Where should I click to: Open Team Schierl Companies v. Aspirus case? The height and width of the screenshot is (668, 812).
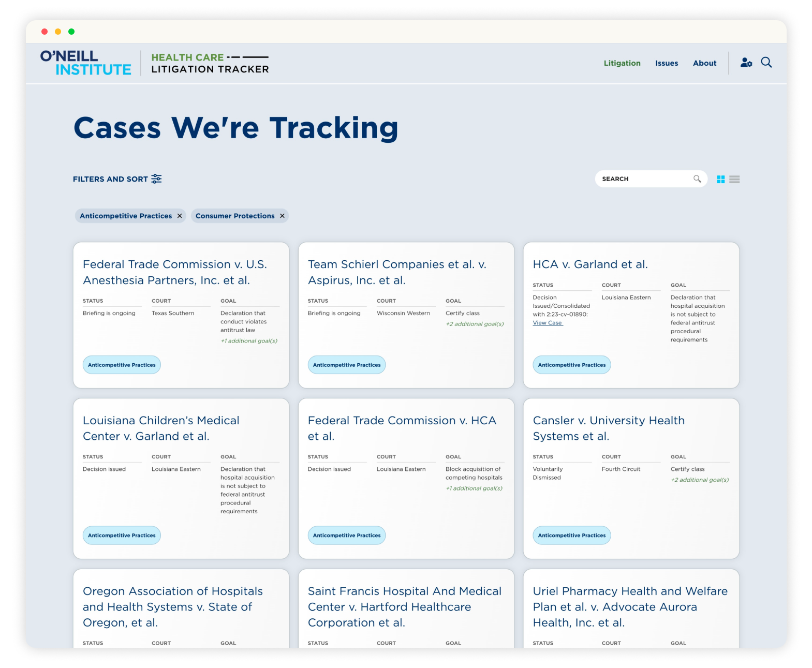point(397,272)
